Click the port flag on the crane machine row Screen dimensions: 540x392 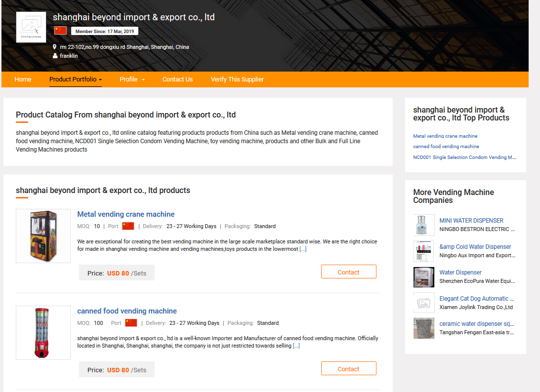(x=128, y=226)
